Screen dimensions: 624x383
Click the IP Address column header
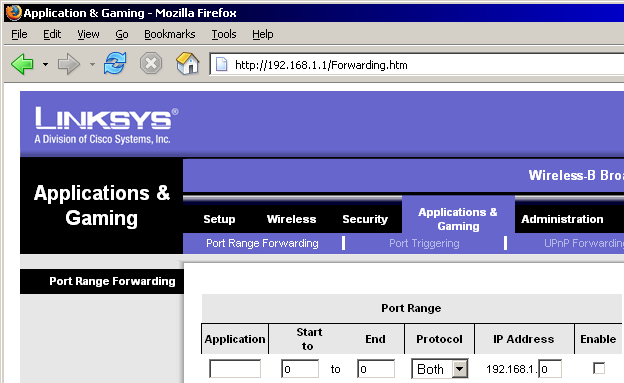point(524,339)
